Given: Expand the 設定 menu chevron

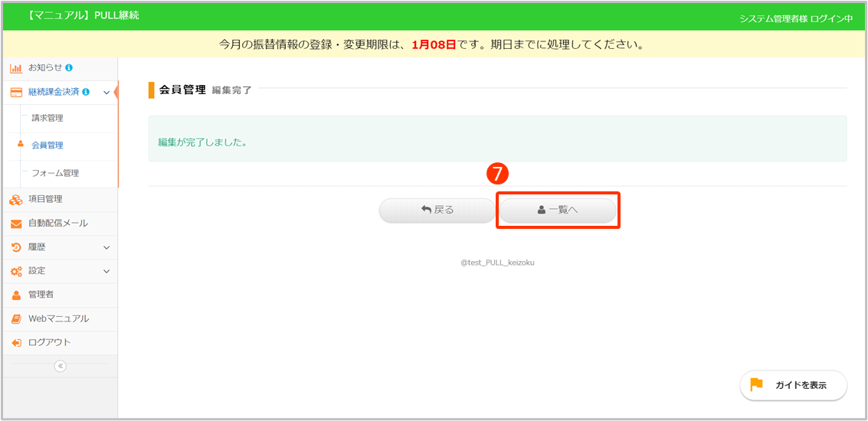Looking at the screenshot, I should coord(106,271).
